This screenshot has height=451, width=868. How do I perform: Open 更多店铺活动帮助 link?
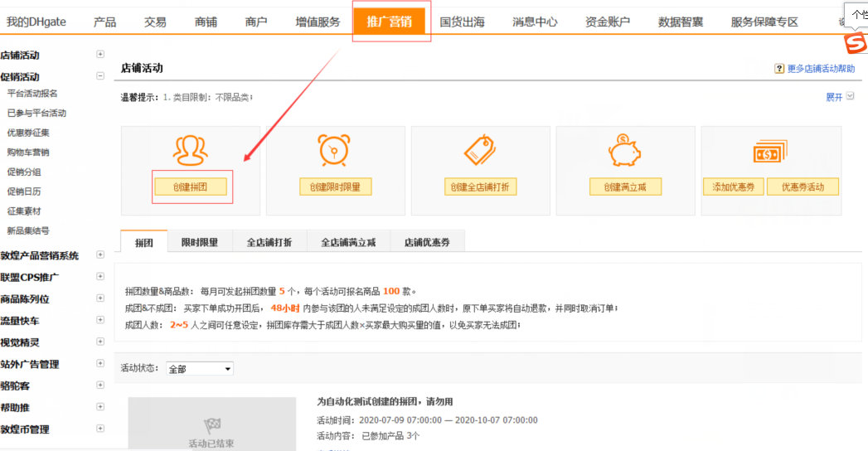pyautogui.click(x=821, y=69)
